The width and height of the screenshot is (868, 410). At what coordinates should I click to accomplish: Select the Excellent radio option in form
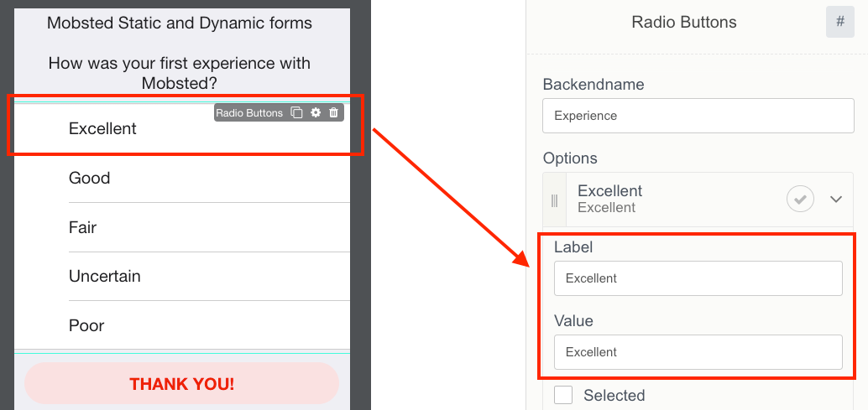coord(102,128)
